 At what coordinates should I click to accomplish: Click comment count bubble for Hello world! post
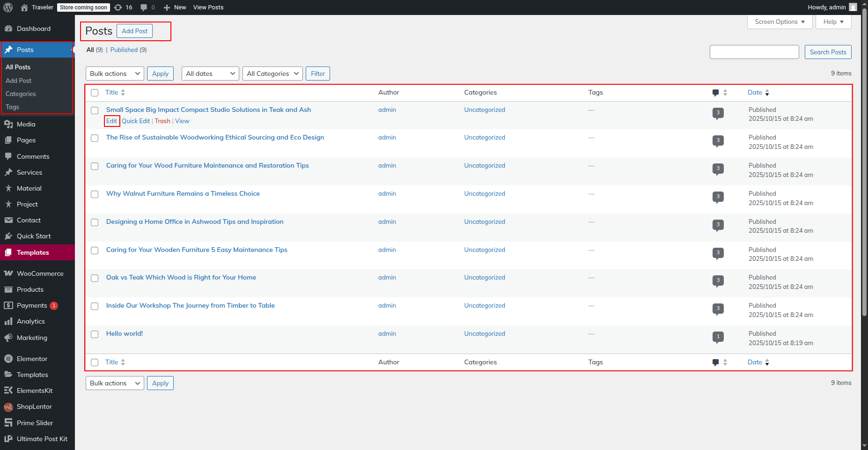[718, 336]
